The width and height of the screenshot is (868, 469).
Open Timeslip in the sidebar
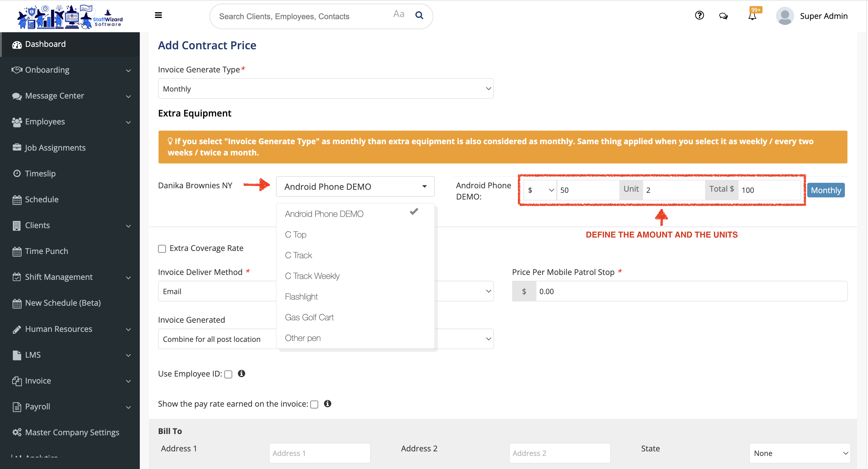pos(40,173)
